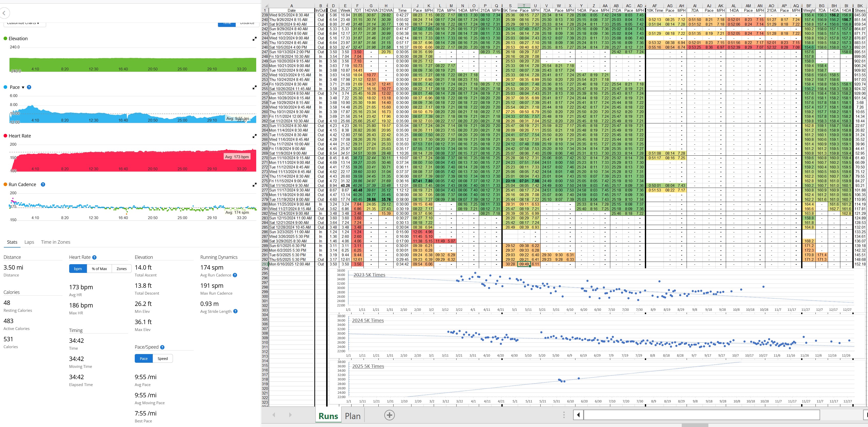
Task: Click Excel next sheet navigation arrow
Action: (290, 415)
